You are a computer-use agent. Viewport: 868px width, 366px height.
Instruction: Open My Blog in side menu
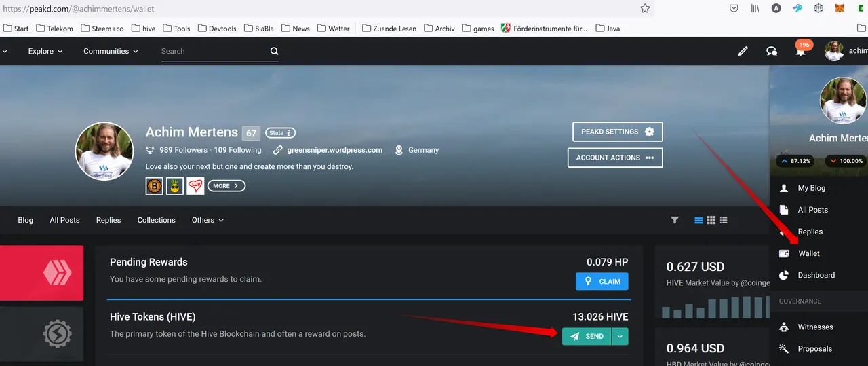click(812, 188)
